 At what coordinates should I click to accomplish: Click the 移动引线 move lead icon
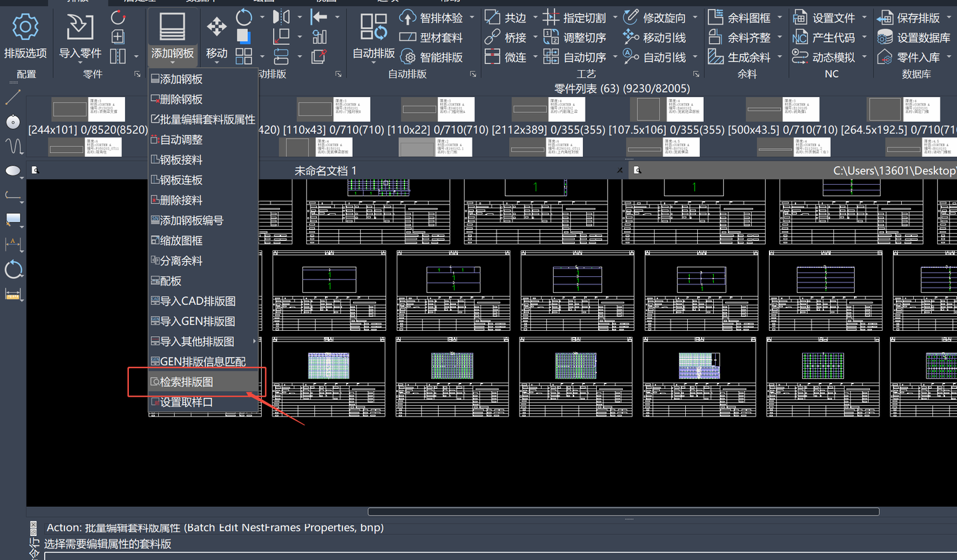[x=631, y=37]
